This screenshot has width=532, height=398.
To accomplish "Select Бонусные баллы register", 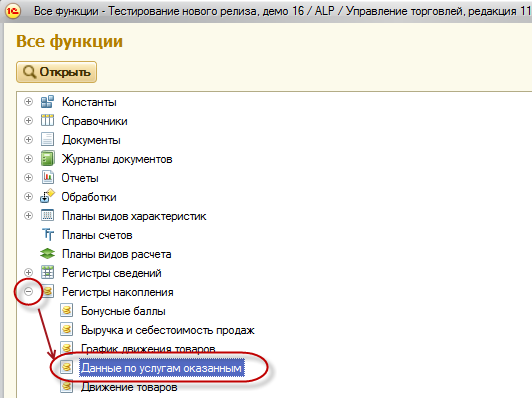I will (123, 311).
